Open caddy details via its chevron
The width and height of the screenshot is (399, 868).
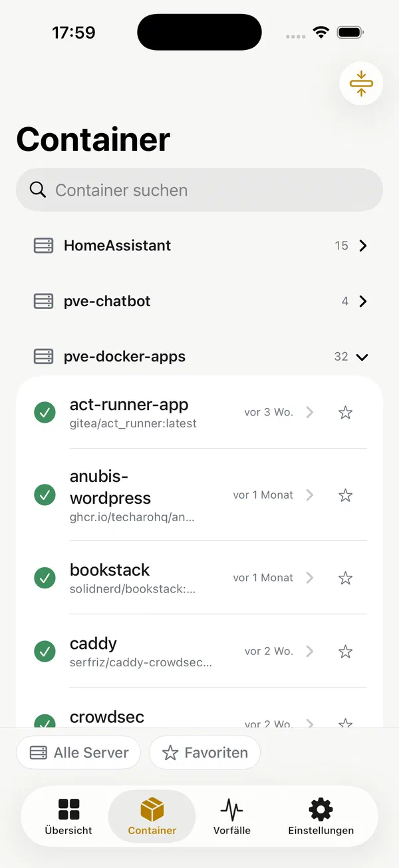tap(309, 652)
